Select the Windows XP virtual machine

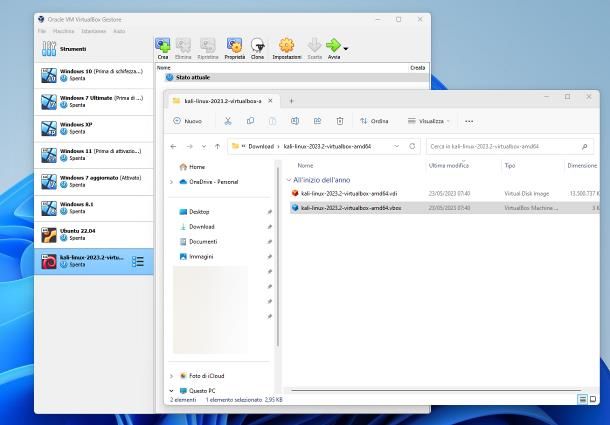[x=93, y=128]
